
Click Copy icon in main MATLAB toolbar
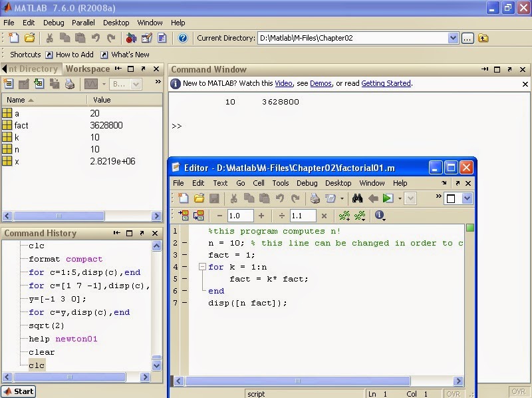65,38
